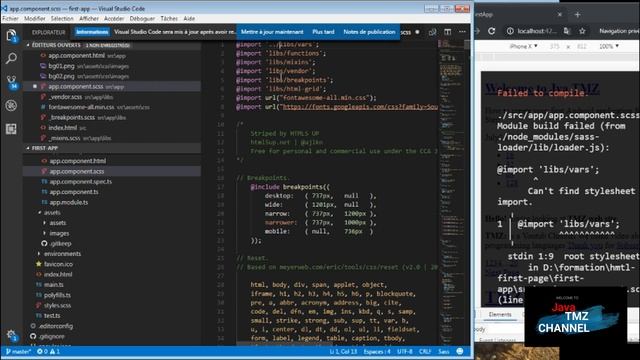Open polyfills.ts in file tree

57,295
